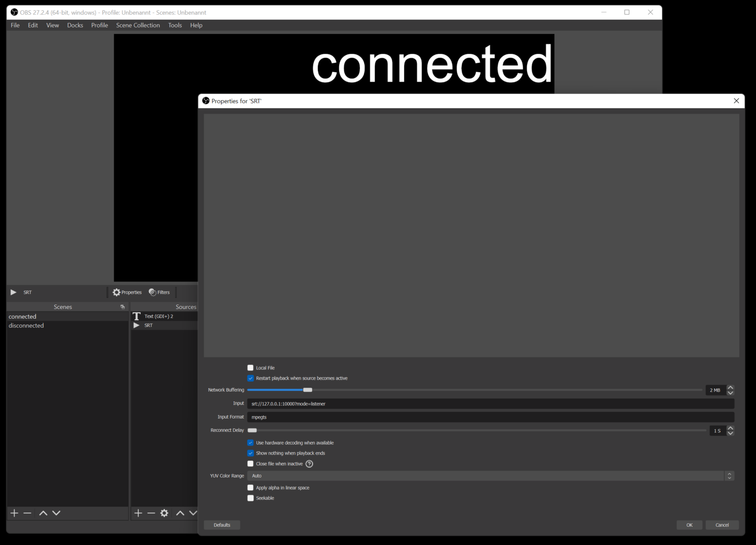Viewport: 756px width, 545px height.
Task: Increase Network Buffering using the up stepper
Action: [x=730, y=387]
